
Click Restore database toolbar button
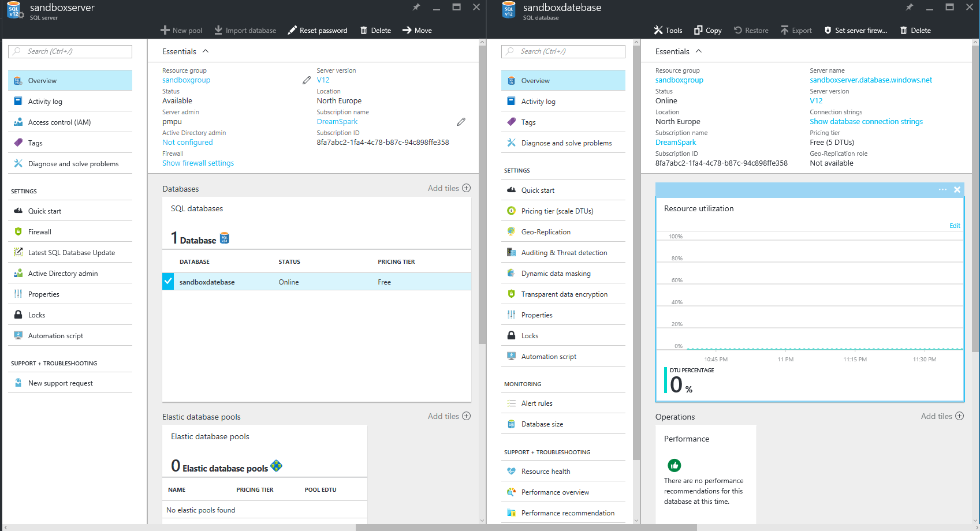click(751, 31)
